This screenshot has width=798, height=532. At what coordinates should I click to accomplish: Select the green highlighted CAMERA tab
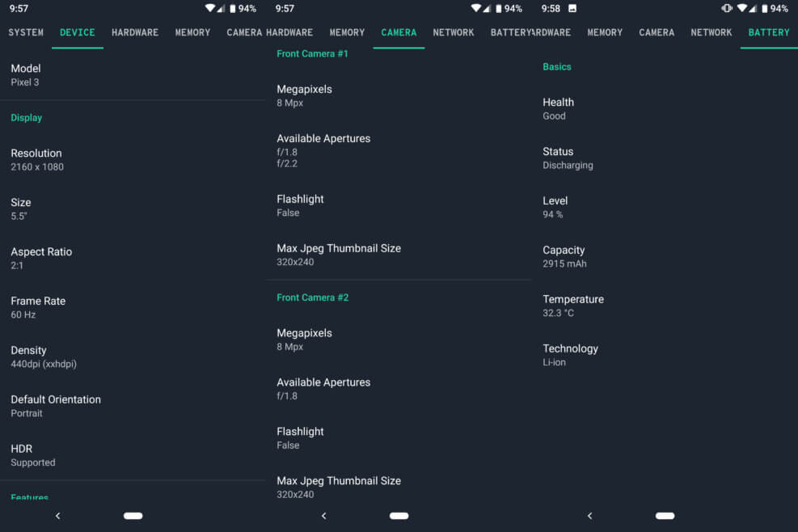point(399,32)
